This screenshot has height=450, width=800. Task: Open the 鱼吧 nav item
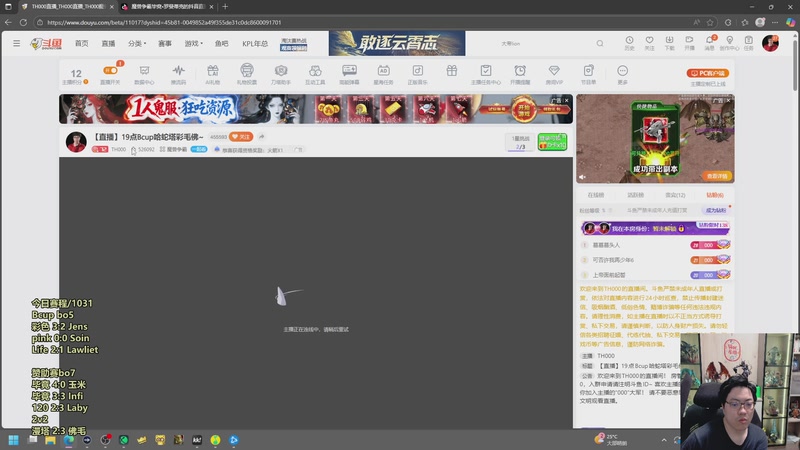[221, 43]
